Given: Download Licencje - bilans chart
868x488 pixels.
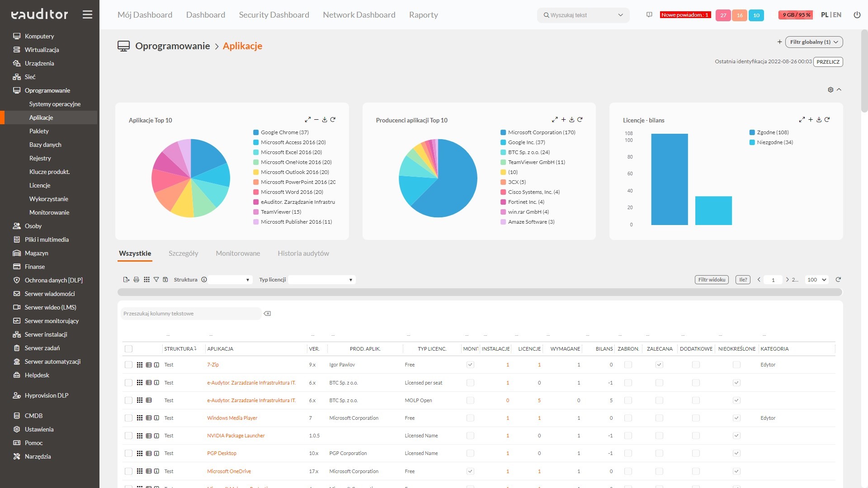Looking at the screenshot, I should [819, 120].
